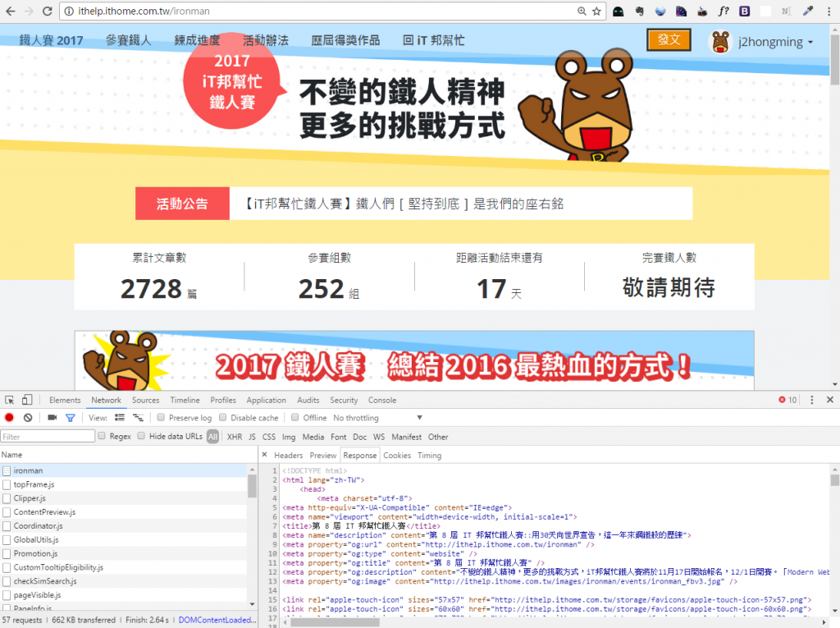Image resolution: width=840 pixels, height=628 pixels.
Task: Filter requests by JS type
Action: click(252, 437)
